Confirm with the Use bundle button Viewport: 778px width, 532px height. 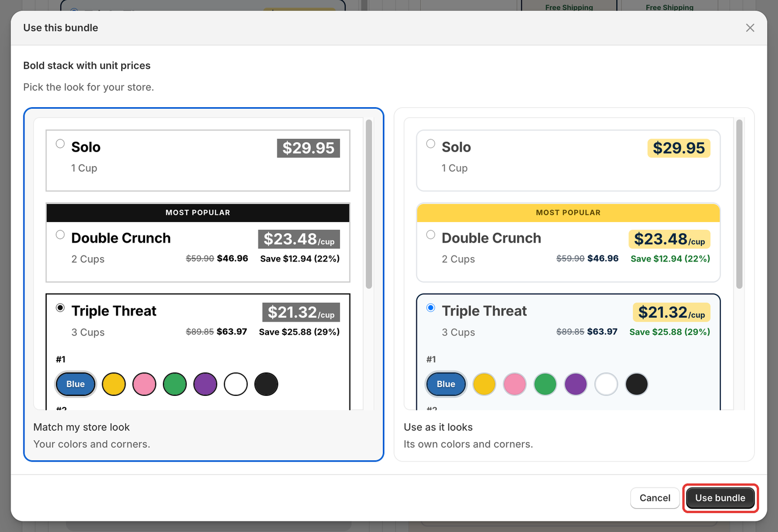pyautogui.click(x=720, y=498)
